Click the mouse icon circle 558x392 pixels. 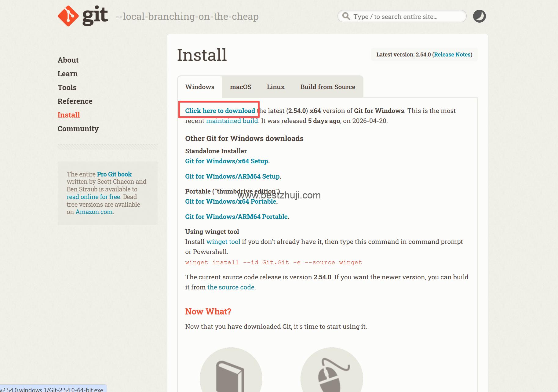pyautogui.click(x=332, y=370)
